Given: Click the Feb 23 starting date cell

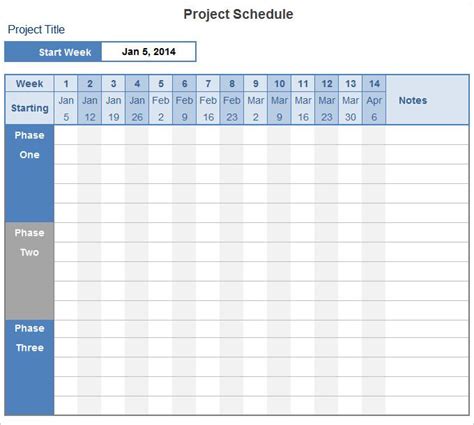Looking at the screenshot, I should (x=232, y=108).
